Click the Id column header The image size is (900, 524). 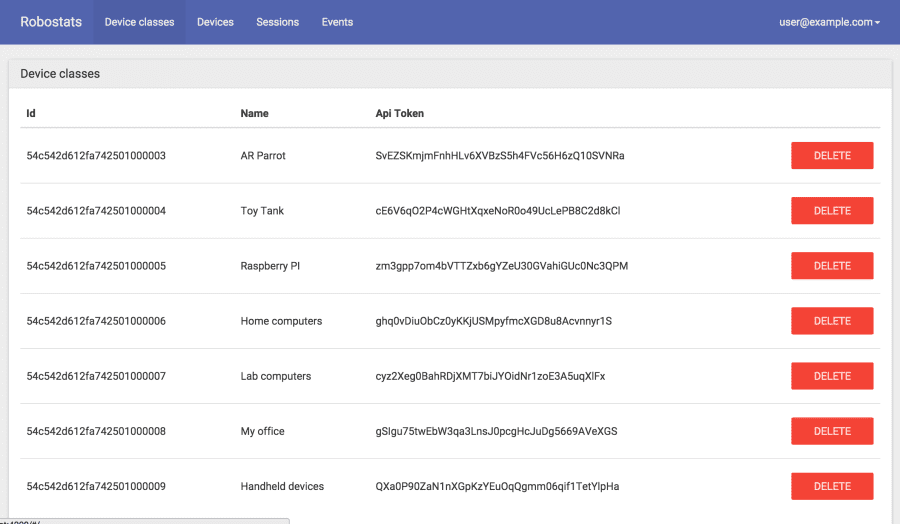point(31,113)
